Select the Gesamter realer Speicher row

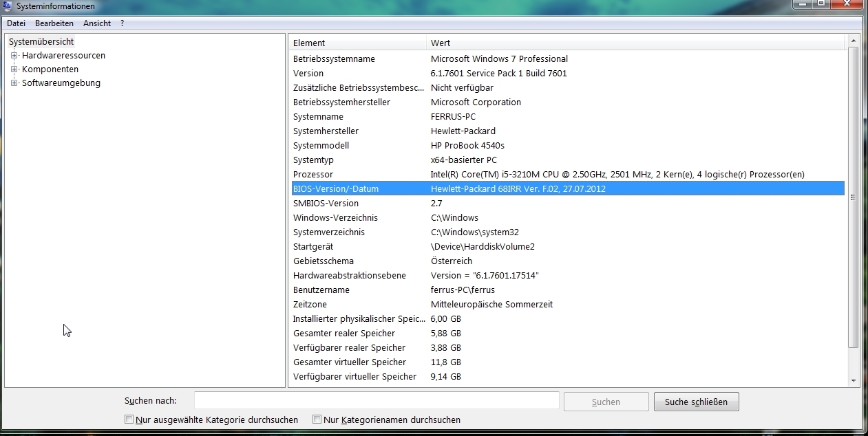point(567,334)
